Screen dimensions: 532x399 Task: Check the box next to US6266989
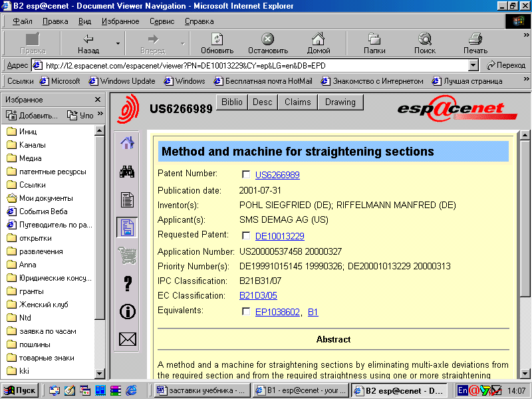tap(246, 174)
